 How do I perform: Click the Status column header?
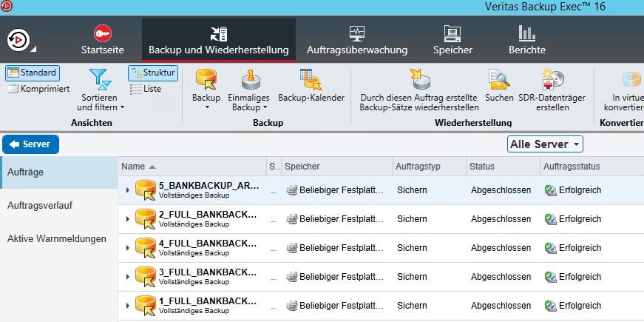[x=503, y=167]
